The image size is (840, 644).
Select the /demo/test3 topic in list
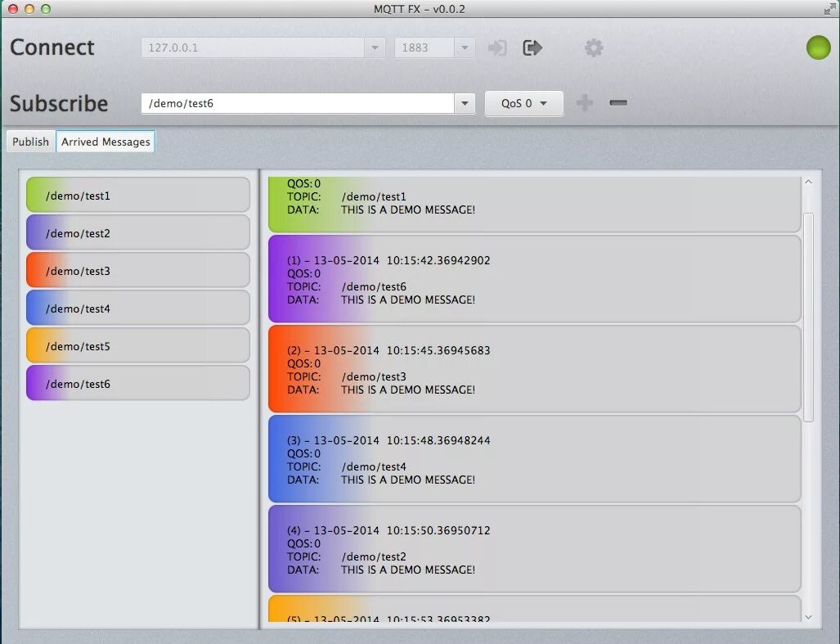(137, 270)
